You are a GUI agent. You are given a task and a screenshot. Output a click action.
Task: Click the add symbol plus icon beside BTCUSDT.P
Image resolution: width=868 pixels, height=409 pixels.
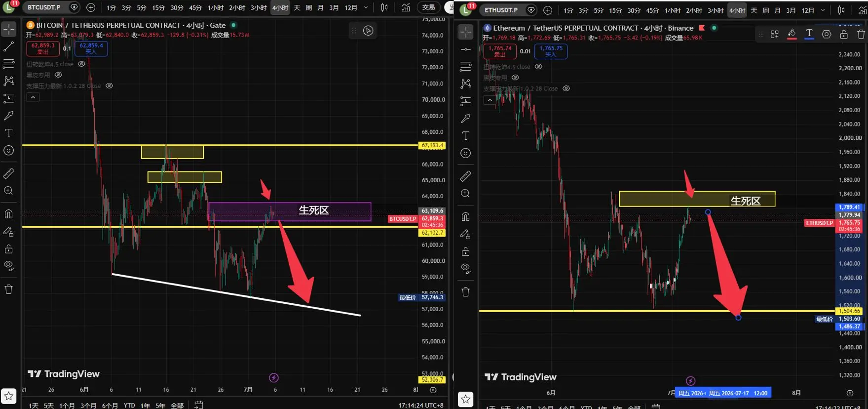[x=91, y=7]
